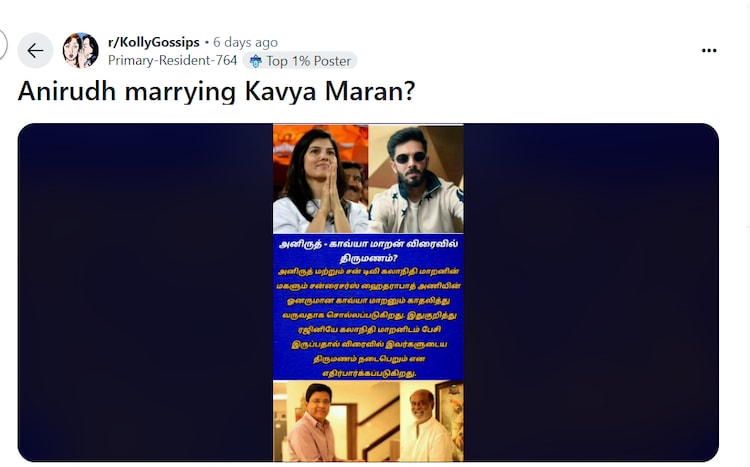Click the Top 1% Poster badge icon

(255, 61)
